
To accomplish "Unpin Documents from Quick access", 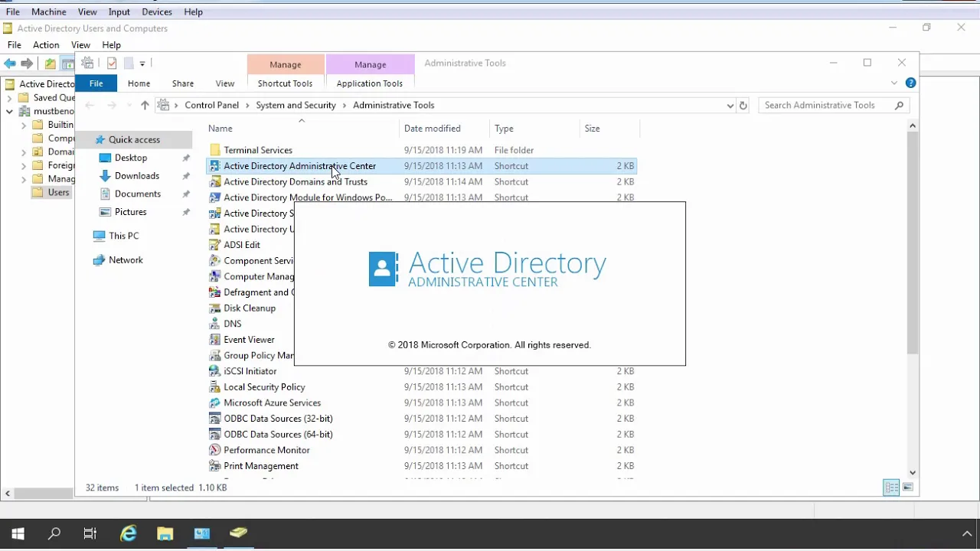I will point(185,194).
